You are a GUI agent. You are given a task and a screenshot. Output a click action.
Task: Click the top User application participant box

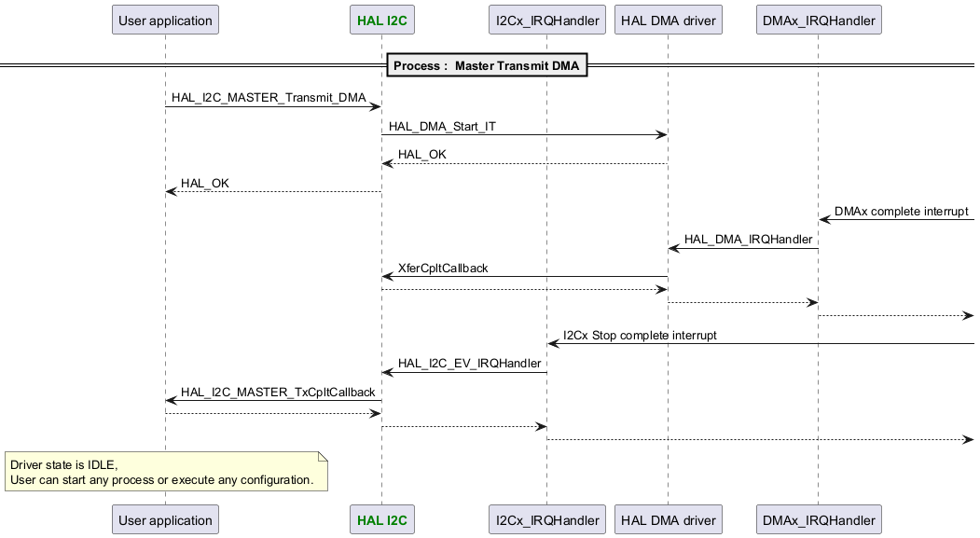[165, 20]
